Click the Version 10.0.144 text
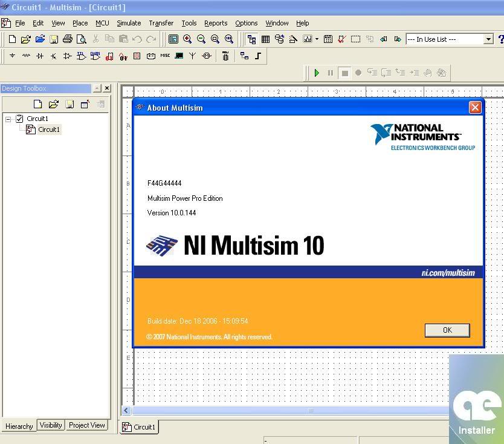 (x=171, y=213)
